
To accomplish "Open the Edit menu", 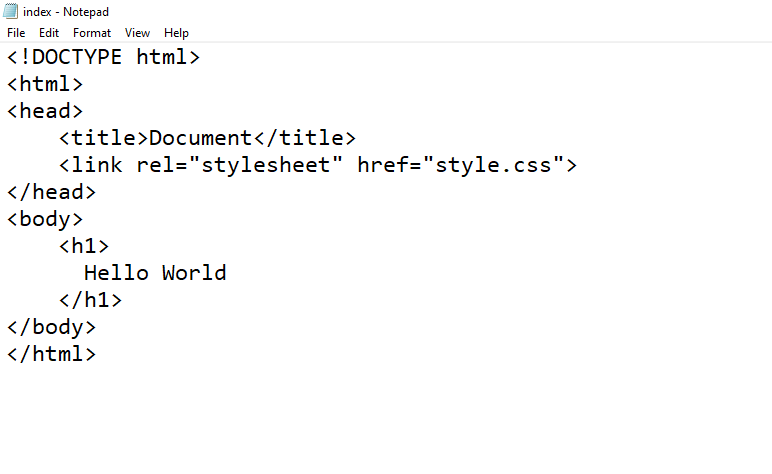I will tap(49, 33).
